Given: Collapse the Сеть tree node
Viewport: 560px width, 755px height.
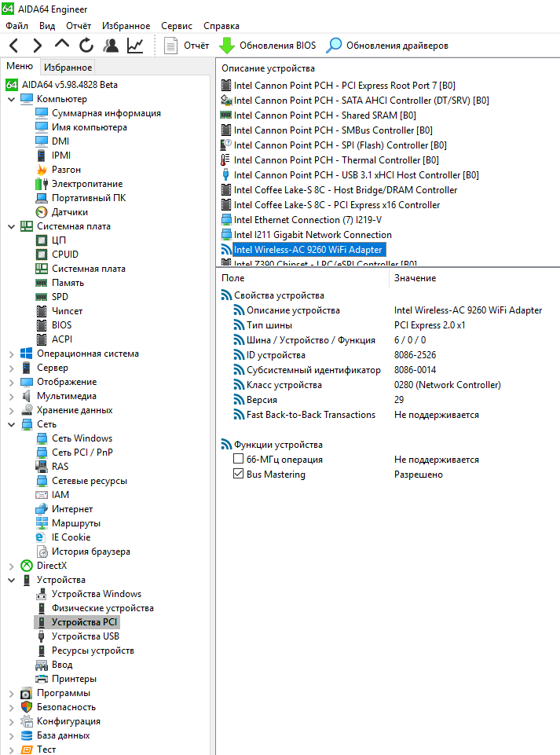Looking at the screenshot, I should (x=12, y=425).
